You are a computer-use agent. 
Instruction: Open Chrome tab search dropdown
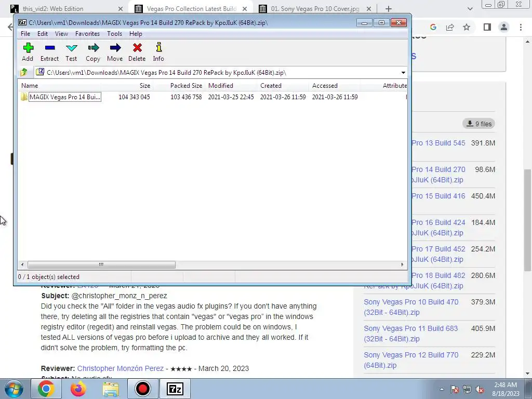(470, 9)
